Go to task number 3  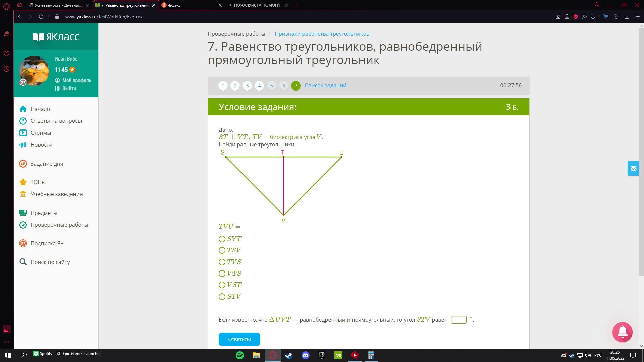tap(247, 86)
